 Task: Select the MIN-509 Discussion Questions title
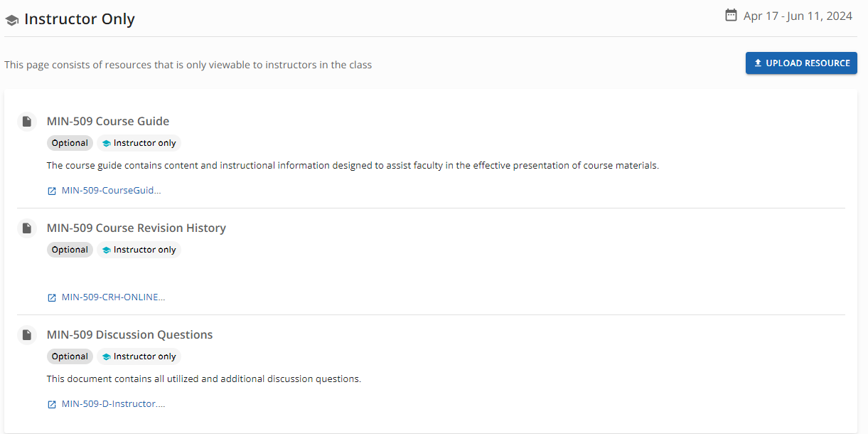tap(129, 334)
